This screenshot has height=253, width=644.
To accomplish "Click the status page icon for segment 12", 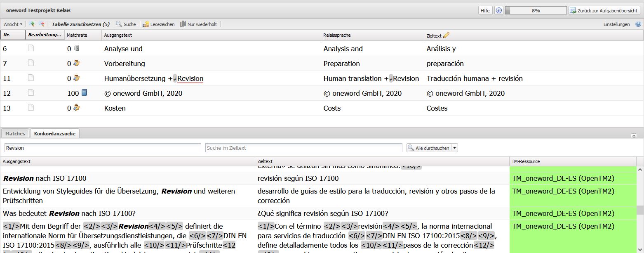I will click(31, 93).
